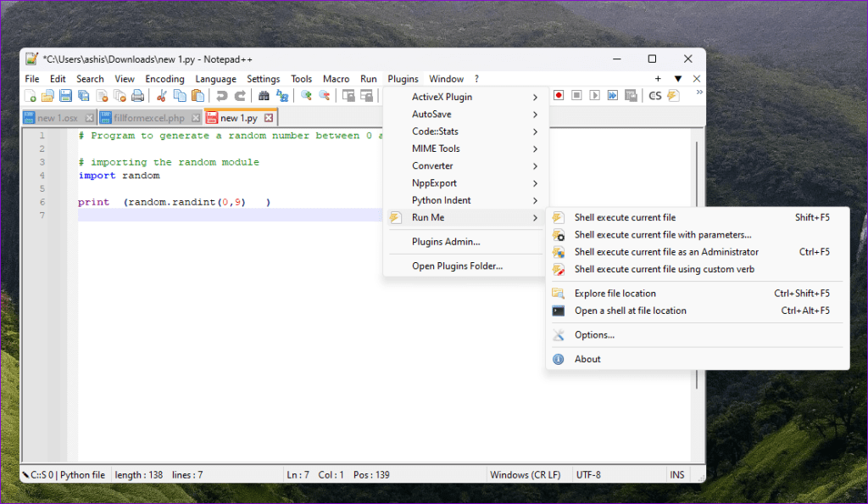The height and width of the screenshot is (504, 868).
Task: Choose Shell execute using custom verb
Action: [x=698, y=269]
